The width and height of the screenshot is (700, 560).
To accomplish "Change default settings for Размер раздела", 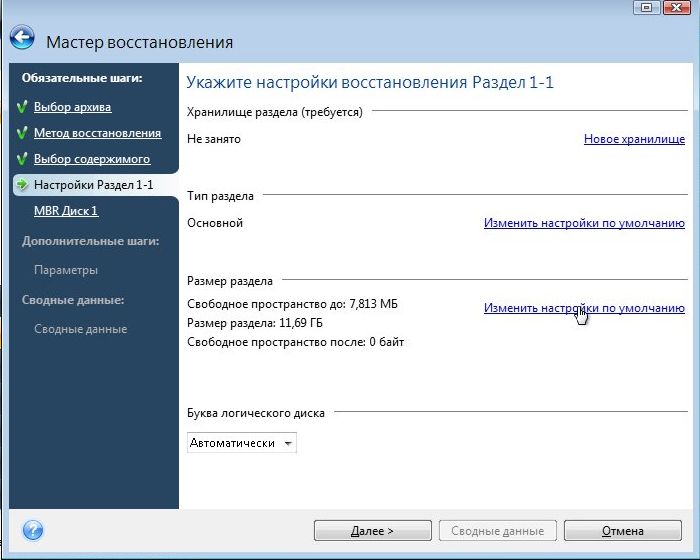I will click(584, 308).
